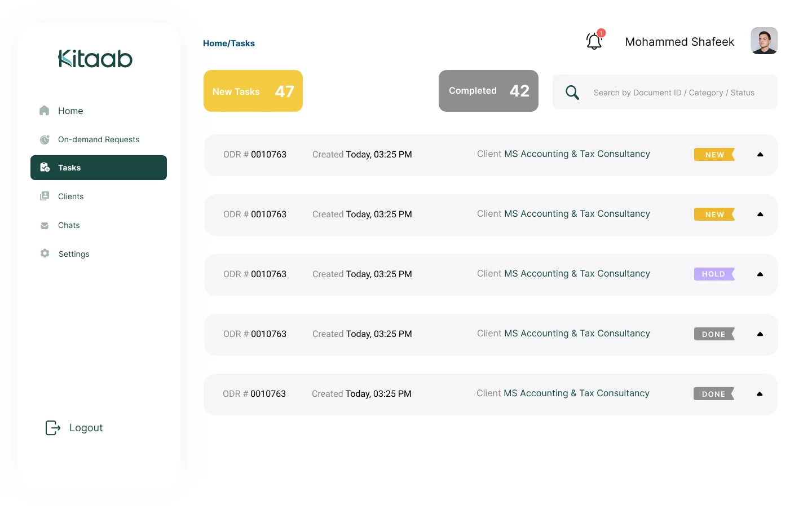
Task: Click the DONE badge in the bottom row
Action: pos(714,394)
